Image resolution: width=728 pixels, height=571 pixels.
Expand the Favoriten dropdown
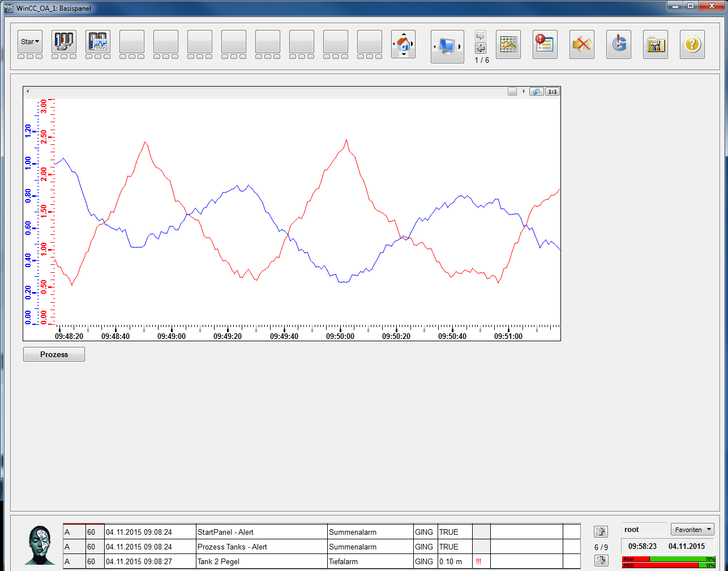coord(692,530)
